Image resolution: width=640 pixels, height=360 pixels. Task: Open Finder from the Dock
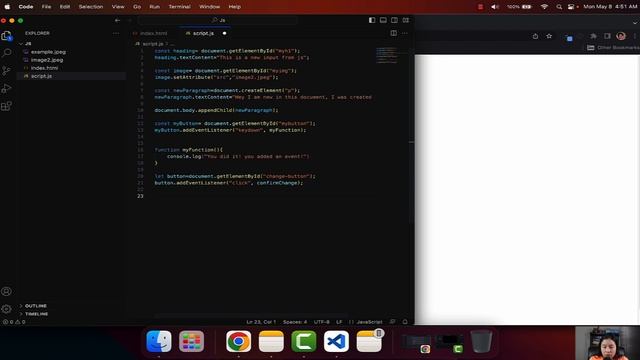tap(159, 341)
